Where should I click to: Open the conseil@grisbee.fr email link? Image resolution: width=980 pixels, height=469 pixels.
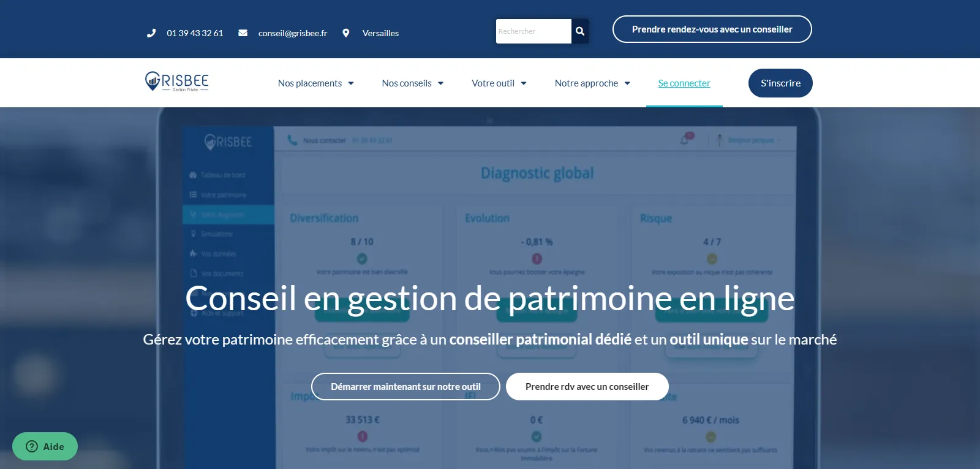click(x=293, y=33)
